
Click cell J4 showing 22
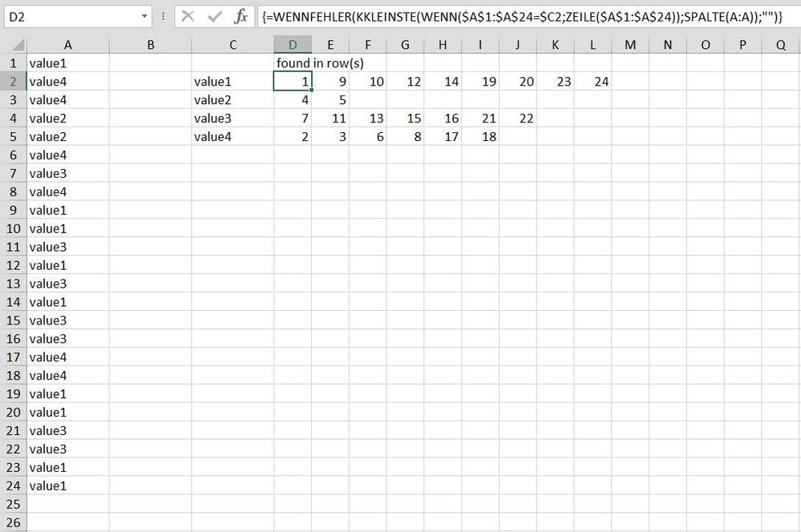[518, 119]
